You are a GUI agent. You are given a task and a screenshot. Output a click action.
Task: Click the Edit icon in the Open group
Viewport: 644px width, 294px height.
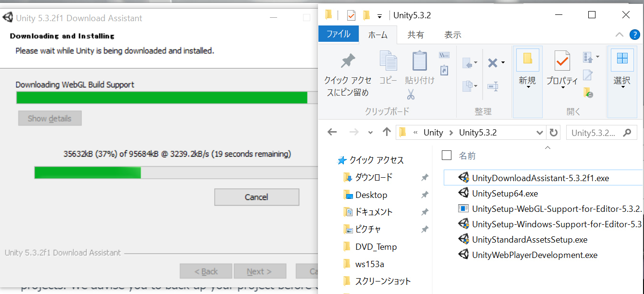[x=587, y=75]
